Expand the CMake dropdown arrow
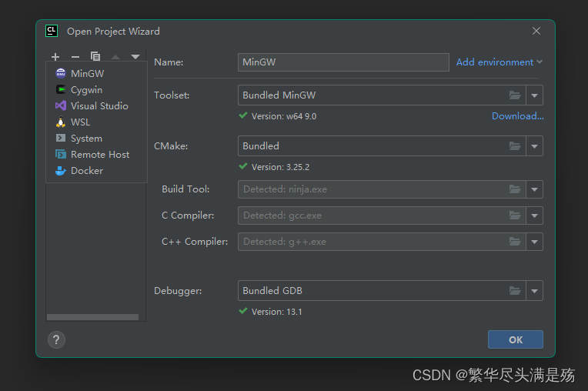 (535, 146)
